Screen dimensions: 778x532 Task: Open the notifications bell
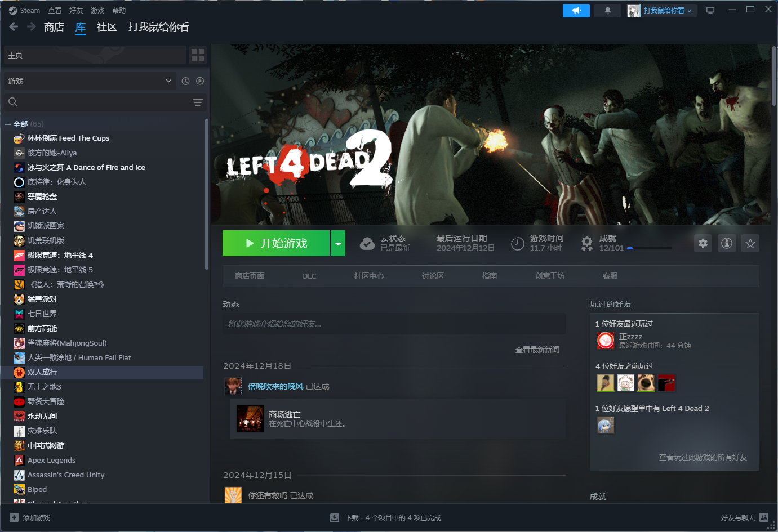tap(608, 11)
